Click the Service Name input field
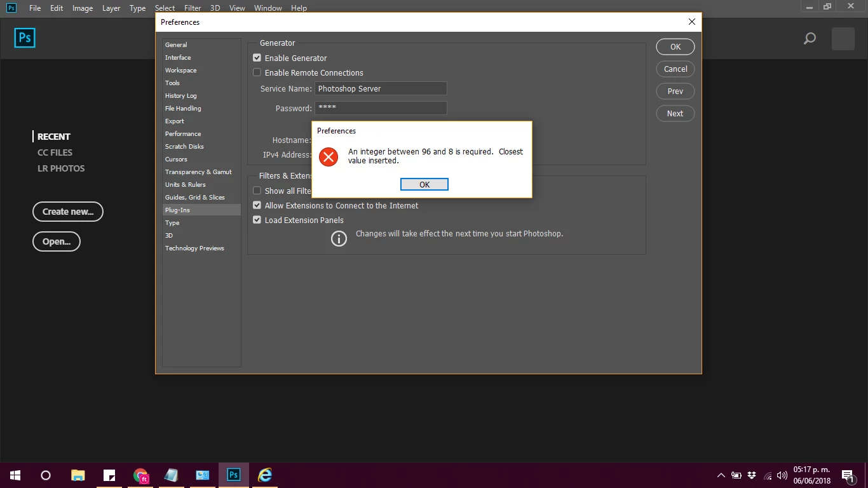The image size is (868, 488). [381, 88]
